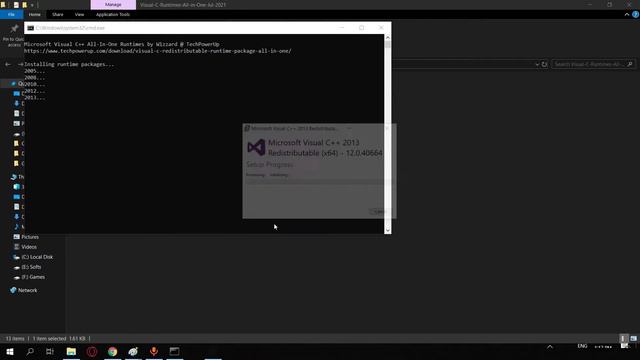Screen dimensions: 640x360
Task: Click the Pin to Quick access icon
Action: [14, 29]
